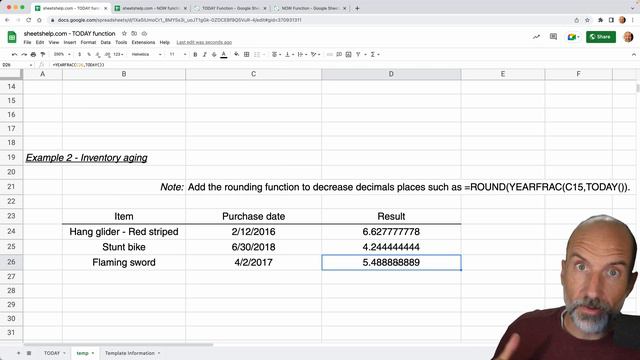
Task: Open the All sheets list icon
Action: coord(29,353)
